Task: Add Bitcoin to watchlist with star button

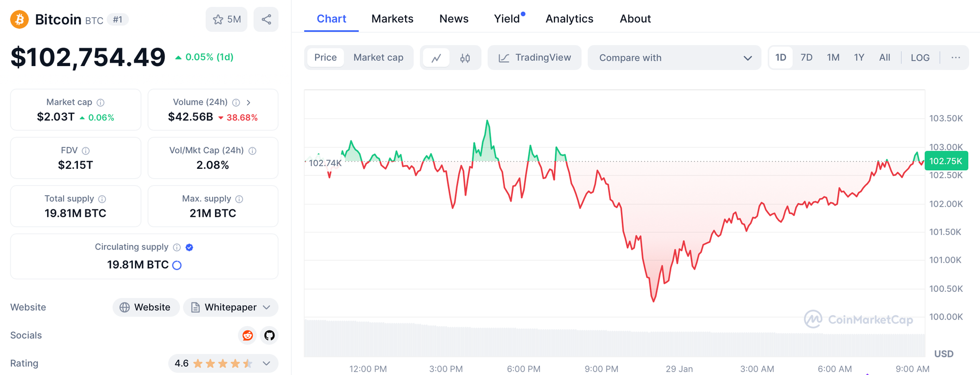Action: coord(226,20)
